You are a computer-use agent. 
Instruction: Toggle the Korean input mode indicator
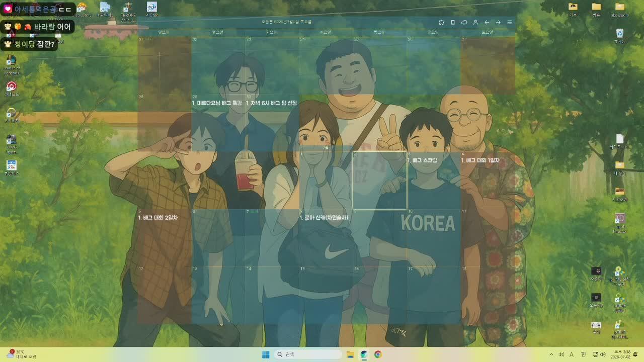tap(584, 354)
